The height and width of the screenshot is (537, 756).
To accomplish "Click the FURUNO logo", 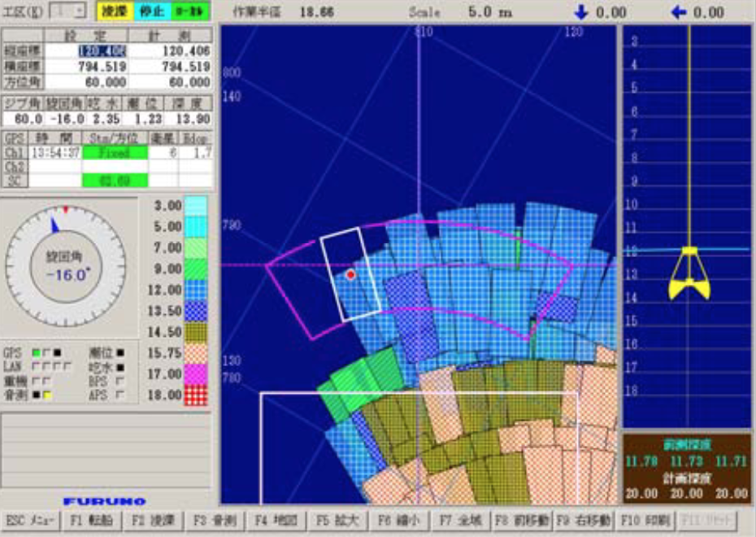I will click(104, 502).
